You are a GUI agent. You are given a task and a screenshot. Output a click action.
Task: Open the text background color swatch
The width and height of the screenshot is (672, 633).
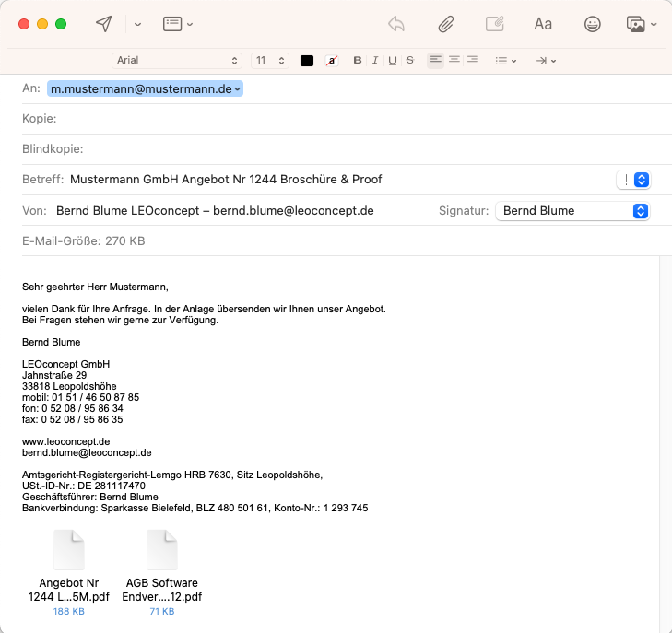point(331,61)
